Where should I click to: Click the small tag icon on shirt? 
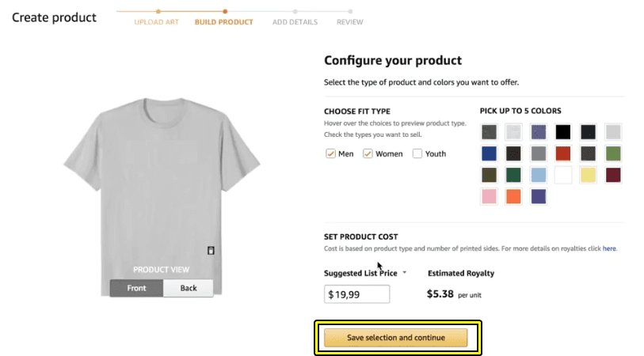[x=211, y=251]
